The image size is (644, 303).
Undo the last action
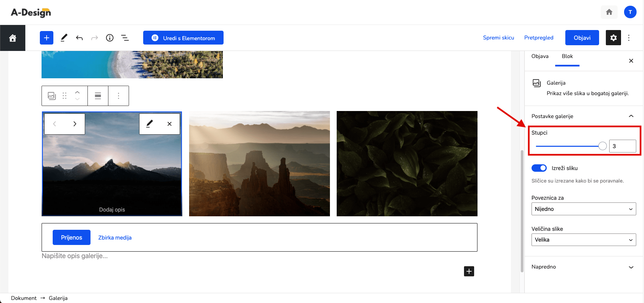coord(79,38)
